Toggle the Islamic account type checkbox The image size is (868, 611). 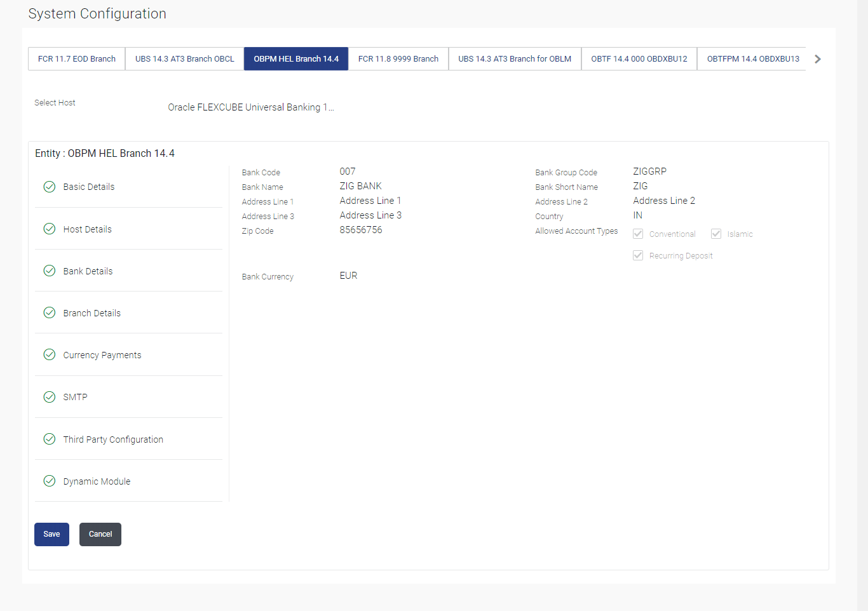point(716,234)
